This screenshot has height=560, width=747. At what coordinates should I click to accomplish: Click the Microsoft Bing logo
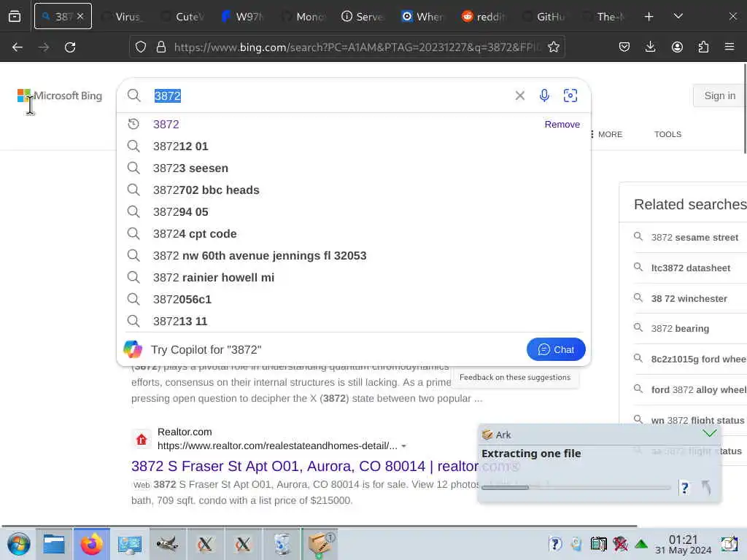point(60,96)
